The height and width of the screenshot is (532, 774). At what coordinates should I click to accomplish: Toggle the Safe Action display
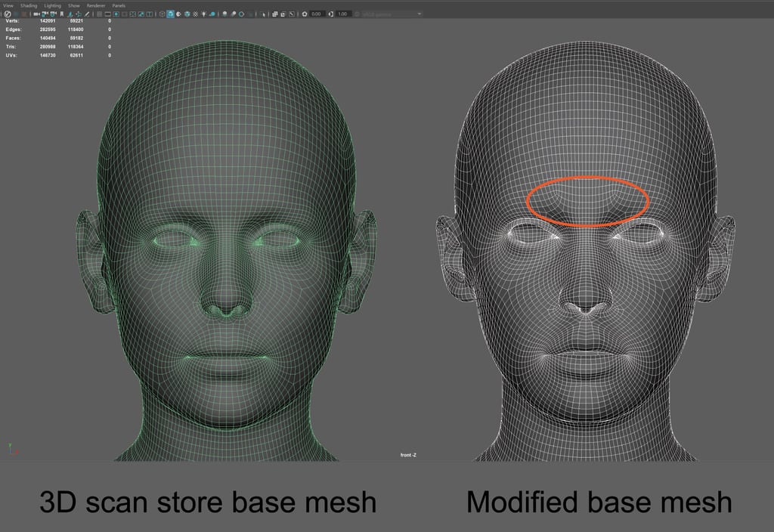141,14
